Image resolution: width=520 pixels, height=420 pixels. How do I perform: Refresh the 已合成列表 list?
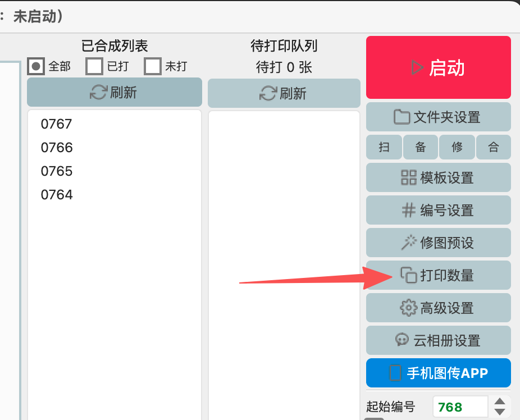click(114, 93)
